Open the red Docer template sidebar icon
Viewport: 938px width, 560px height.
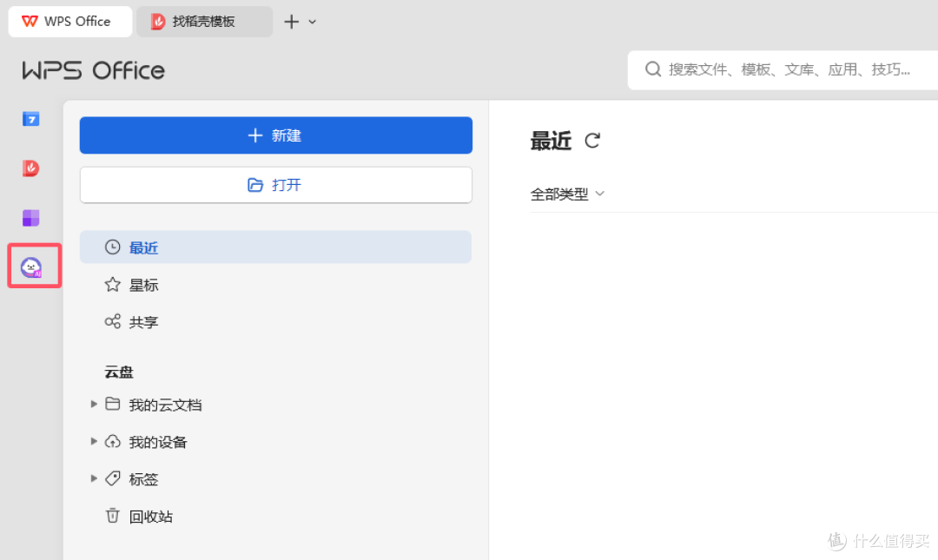pos(31,168)
